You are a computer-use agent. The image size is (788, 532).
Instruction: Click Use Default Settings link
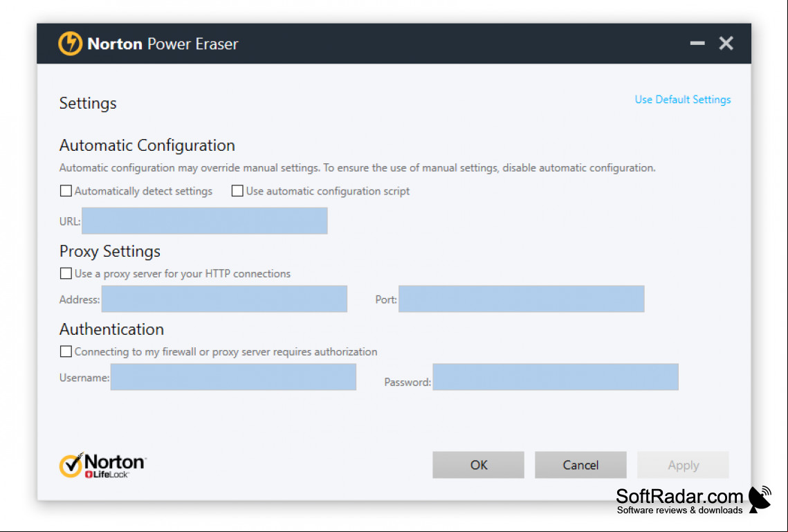coord(682,100)
